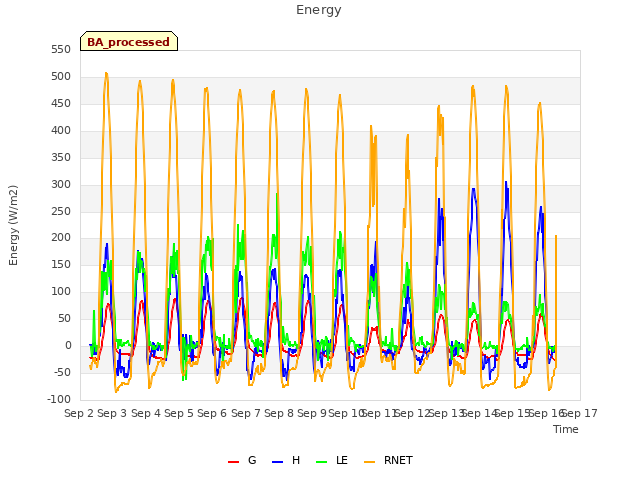Click the 550 y-axis tick label

click(x=61, y=49)
